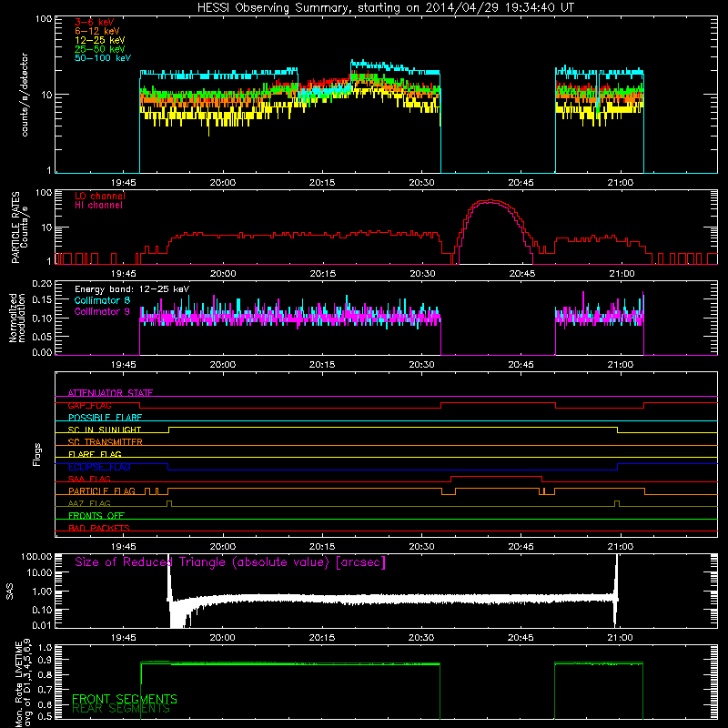Select the SC_IN_SUNLIGHT flag label
The image size is (728, 728).
105,430
